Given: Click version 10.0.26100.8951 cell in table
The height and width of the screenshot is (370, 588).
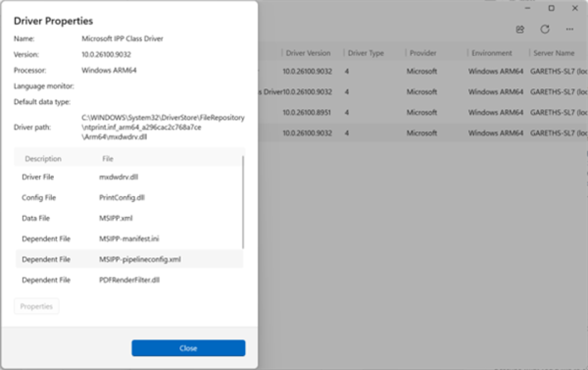Looking at the screenshot, I should 307,112.
